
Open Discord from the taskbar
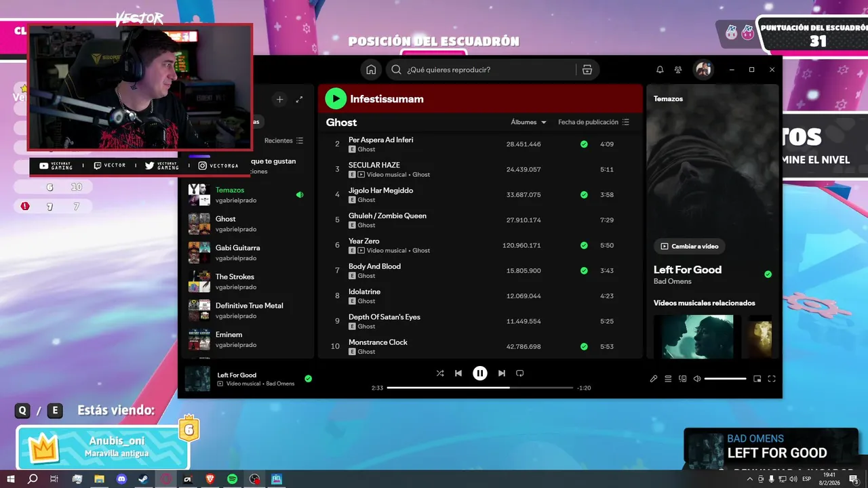[x=121, y=479]
